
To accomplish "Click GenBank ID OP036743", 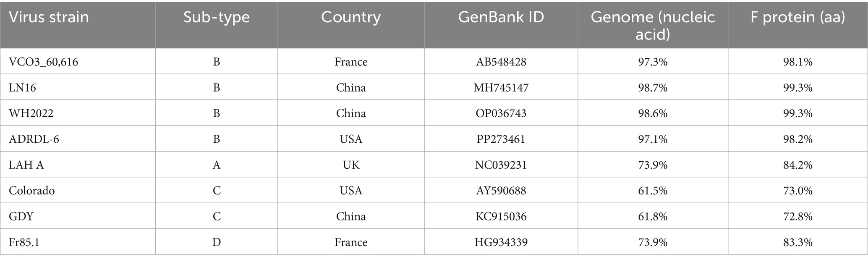I will (501, 113).
